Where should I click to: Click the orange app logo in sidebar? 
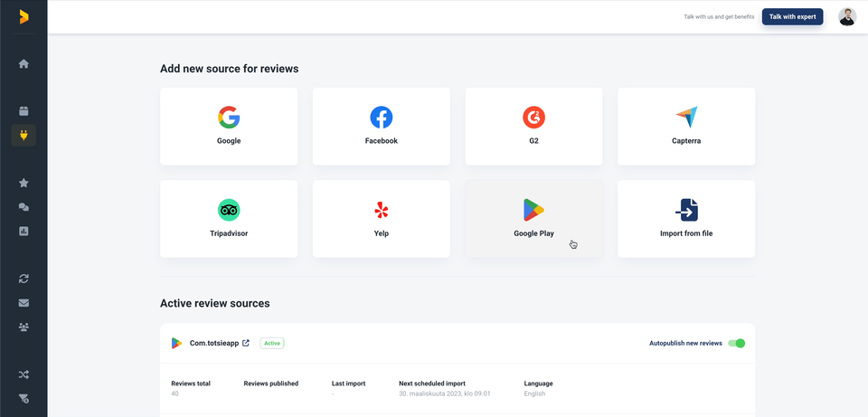[x=24, y=17]
